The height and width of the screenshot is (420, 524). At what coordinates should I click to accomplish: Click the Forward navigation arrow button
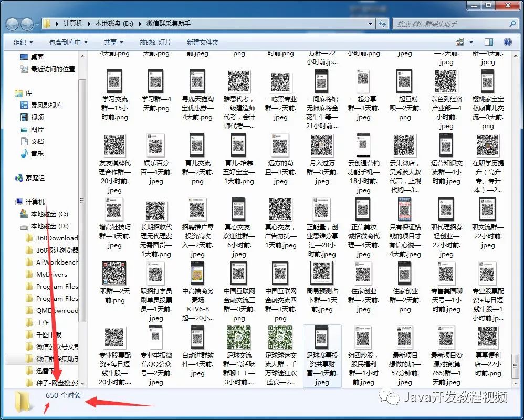coord(27,24)
